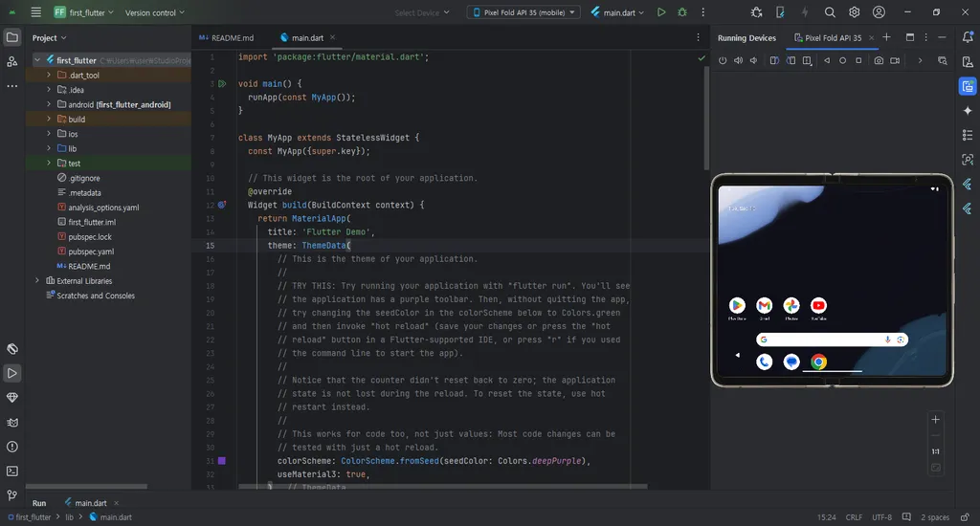Decrease the emulator volume
980x526 pixels.
754,60
